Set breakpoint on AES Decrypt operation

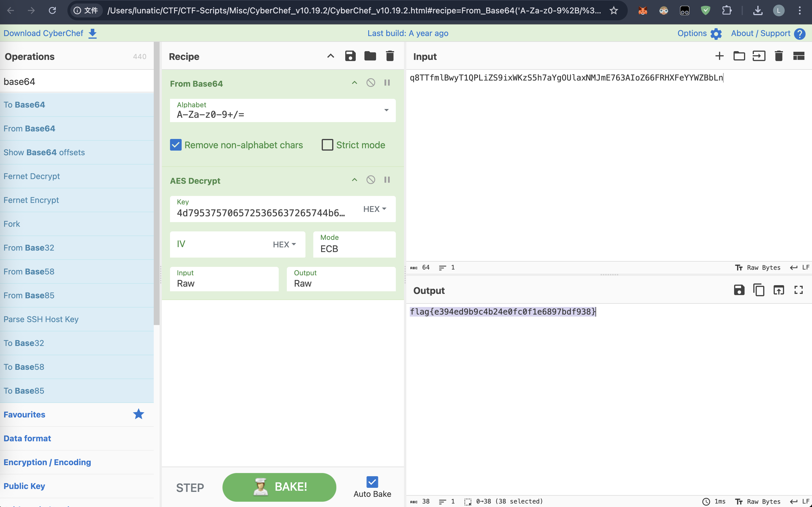coord(387,180)
